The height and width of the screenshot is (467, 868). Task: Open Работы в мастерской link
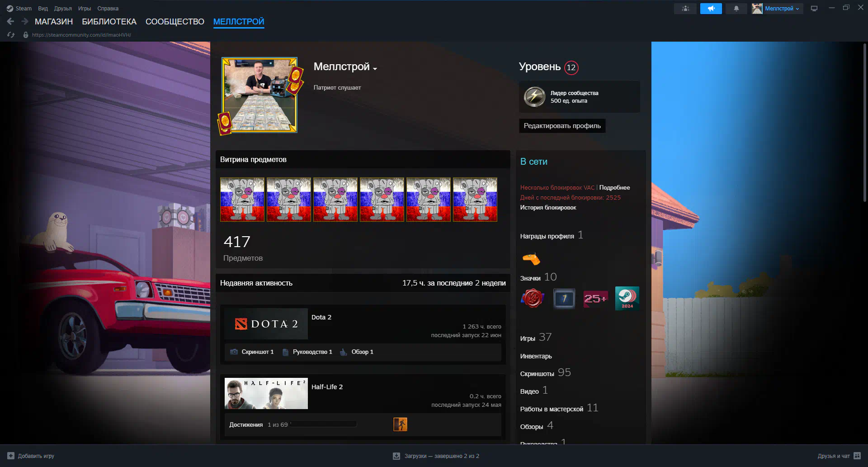coord(559,408)
